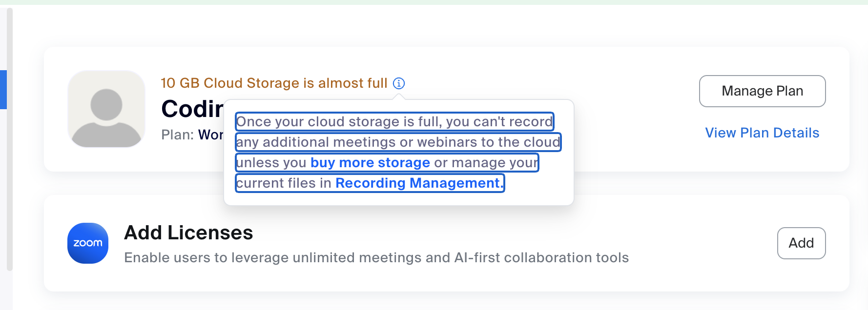This screenshot has width=868, height=310.
Task: Click the blue Zoom logo icon
Action: click(x=88, y=243)
